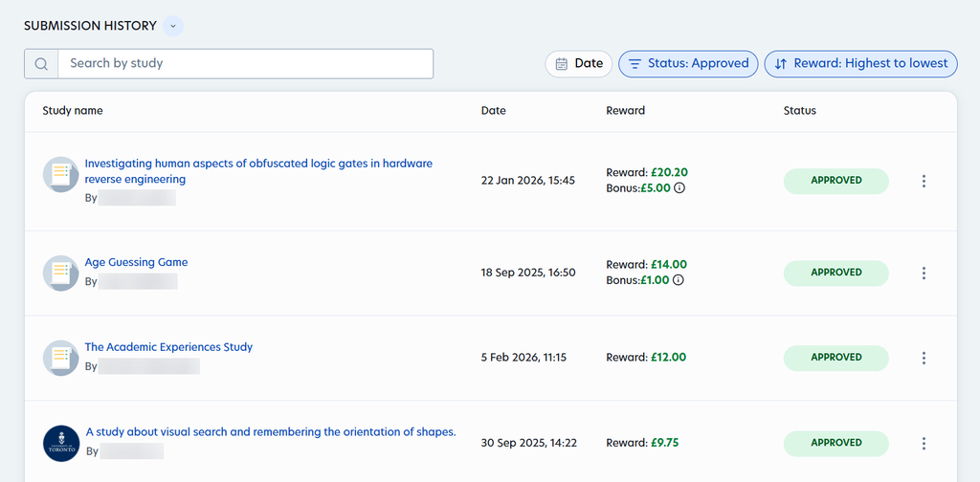Click the date 30 Sep 2025, 14:22
Viewport: 980px width, 482px height.
[529, 444]
